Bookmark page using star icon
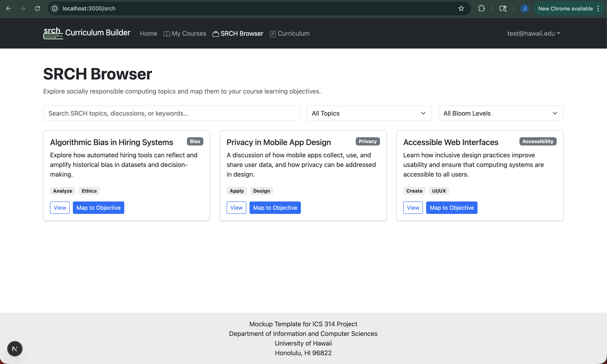This screenshot has width=607, height=364. [461, 9]
